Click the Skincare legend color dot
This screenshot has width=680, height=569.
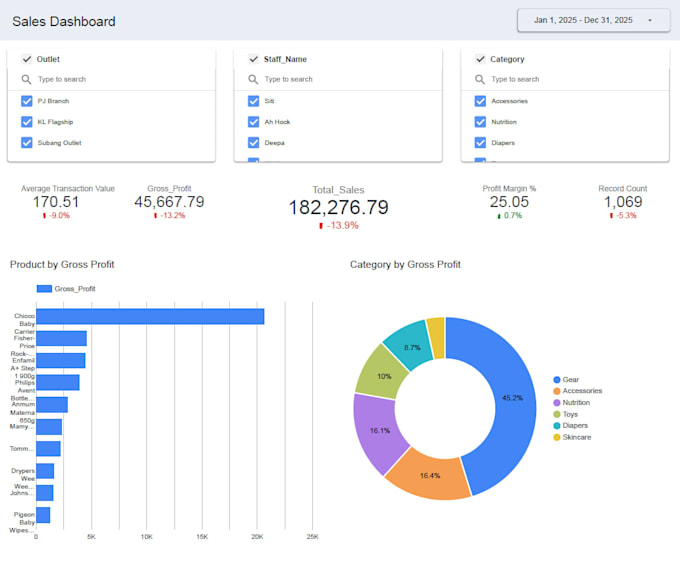(x=557, y=438)
